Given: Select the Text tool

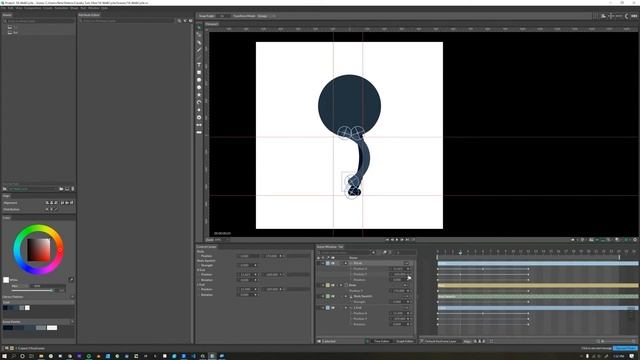Looking at the screenshot, I should click(x=199, y=65).
